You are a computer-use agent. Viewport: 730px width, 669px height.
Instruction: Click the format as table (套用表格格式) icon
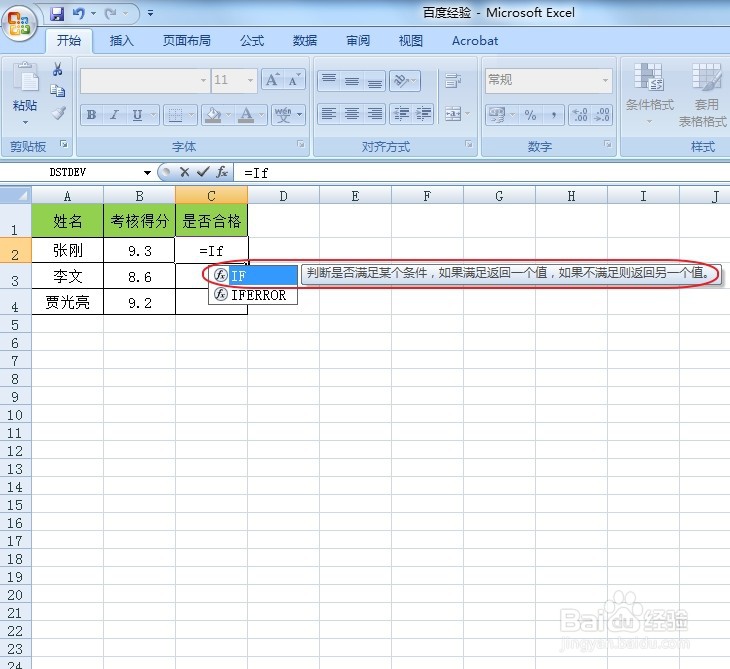[706, 77]
